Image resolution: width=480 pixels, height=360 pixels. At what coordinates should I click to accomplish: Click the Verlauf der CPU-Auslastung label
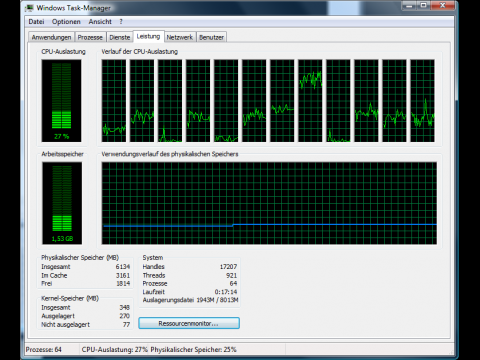point(139,52)
